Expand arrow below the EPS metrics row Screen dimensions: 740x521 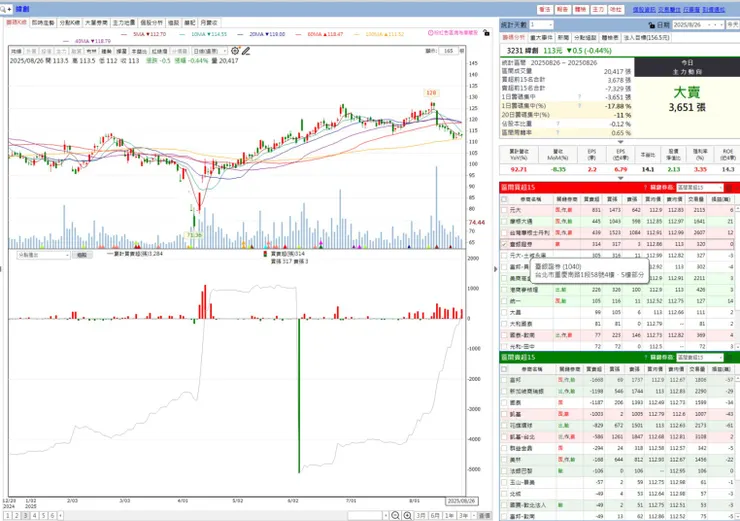click(x=621, y=178)
